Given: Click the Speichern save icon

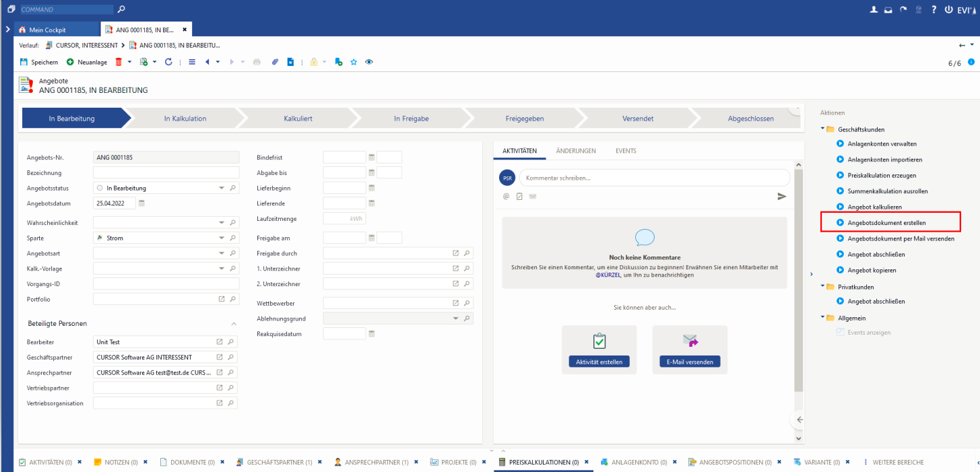Looking at the screenshot, I should [24, 62].
